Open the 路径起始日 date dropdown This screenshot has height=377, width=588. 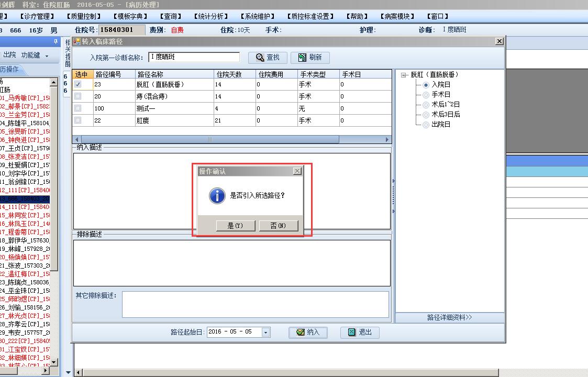pos(266,332)
